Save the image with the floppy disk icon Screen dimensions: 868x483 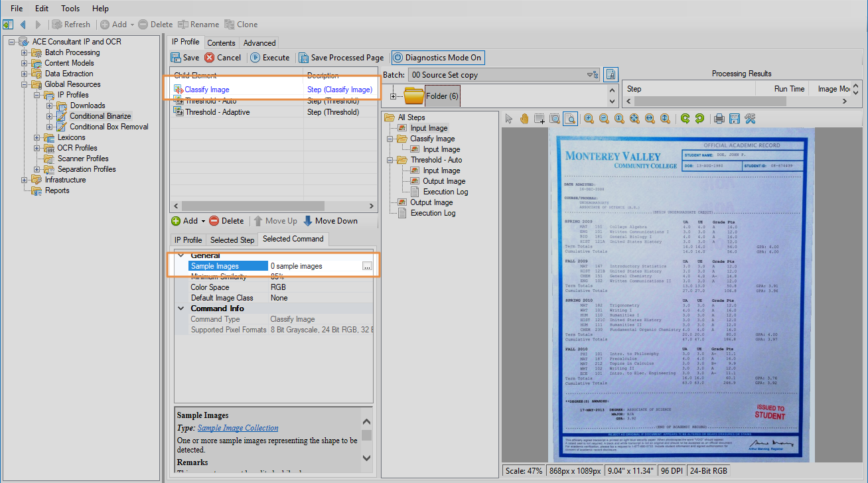click(x=735, y=119)
